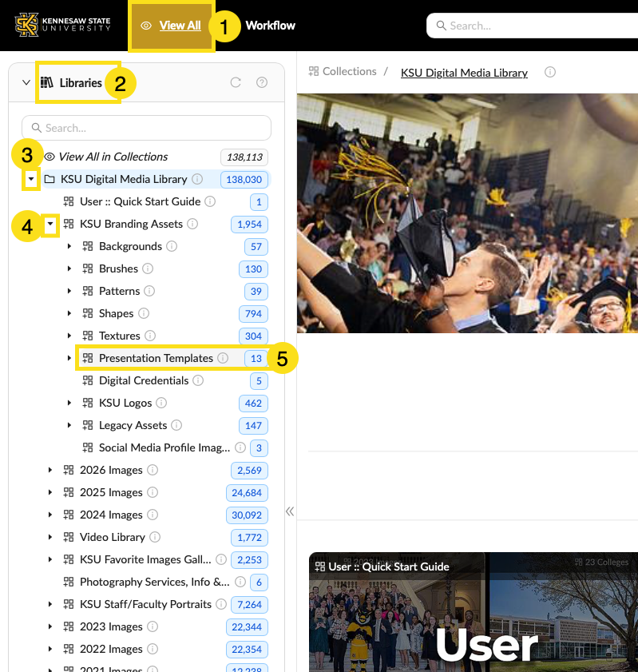Viewport: 638px width, 672px height.
Task: Expand the 2022 Images collection
Action: 50,649
